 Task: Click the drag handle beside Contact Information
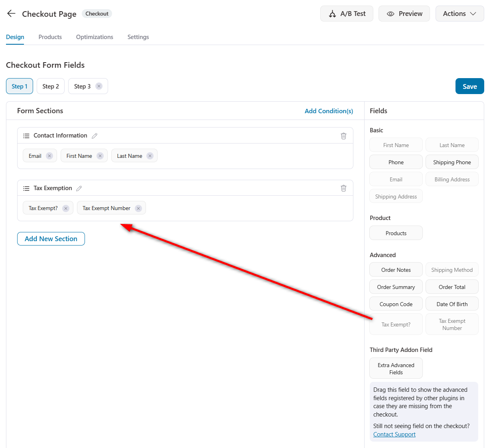[26, 136]
